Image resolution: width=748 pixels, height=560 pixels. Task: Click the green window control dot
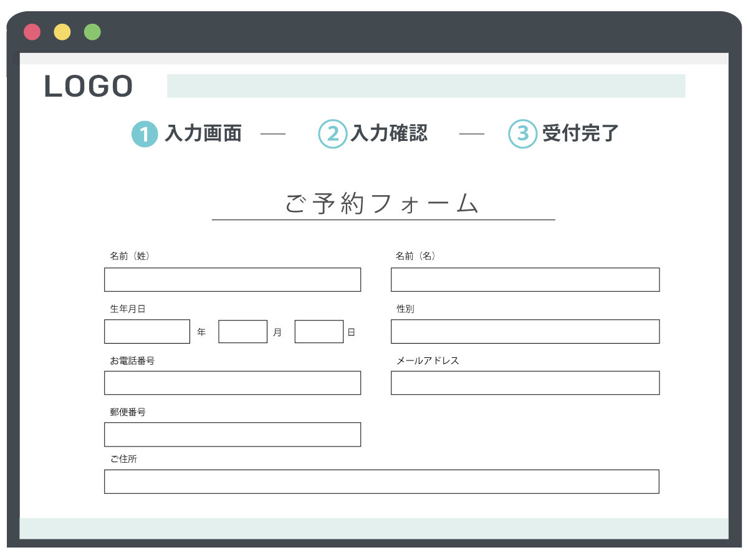click(92, 32)
